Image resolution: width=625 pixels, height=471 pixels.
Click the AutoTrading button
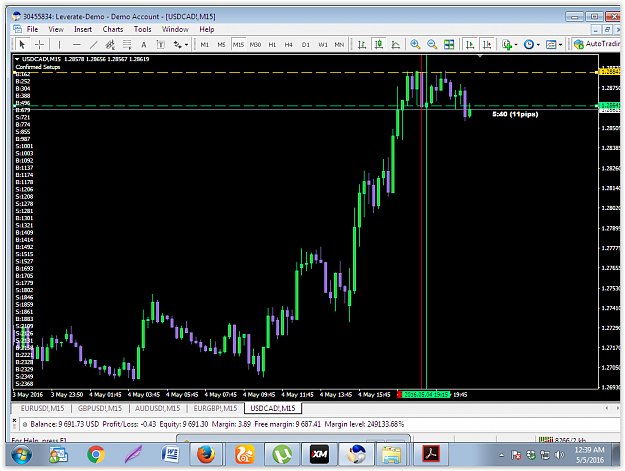pyautogui.click(x=596, y=44)
